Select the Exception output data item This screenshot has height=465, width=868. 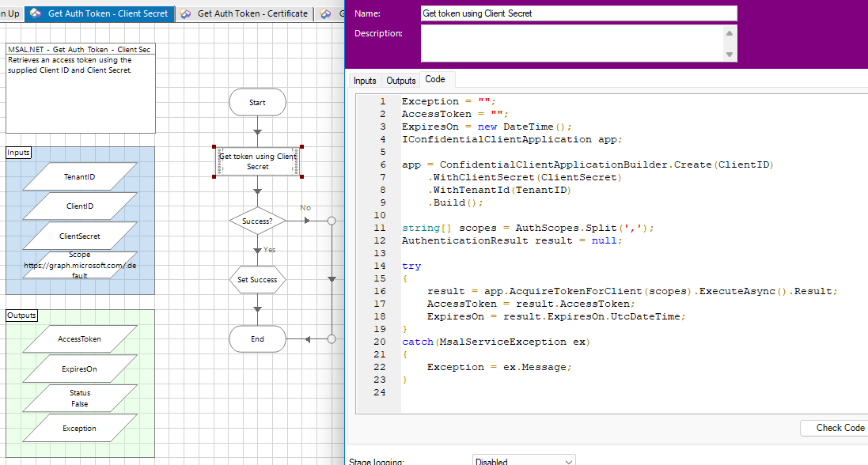pos(79,429)
